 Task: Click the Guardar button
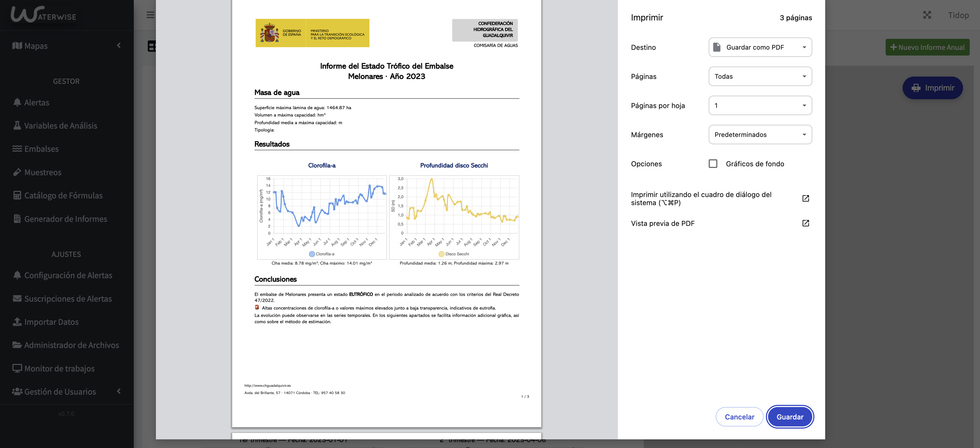790,417
